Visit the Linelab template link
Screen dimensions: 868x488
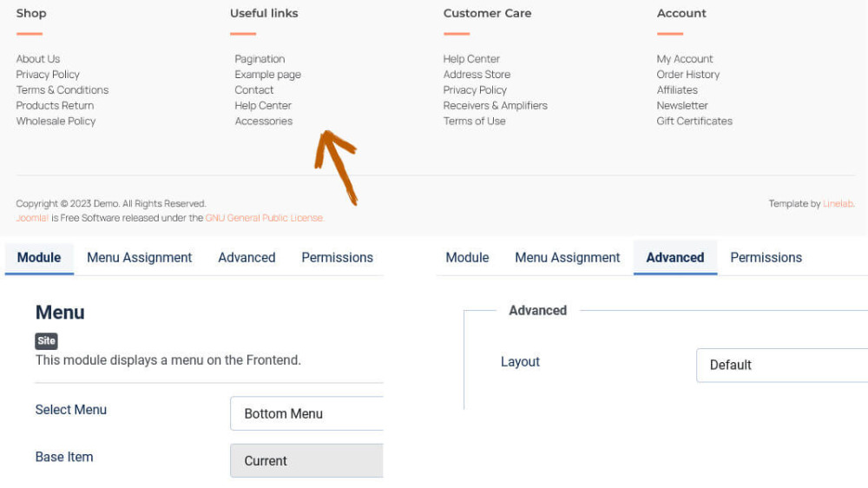pyautogui.click(x=838, y=204)
